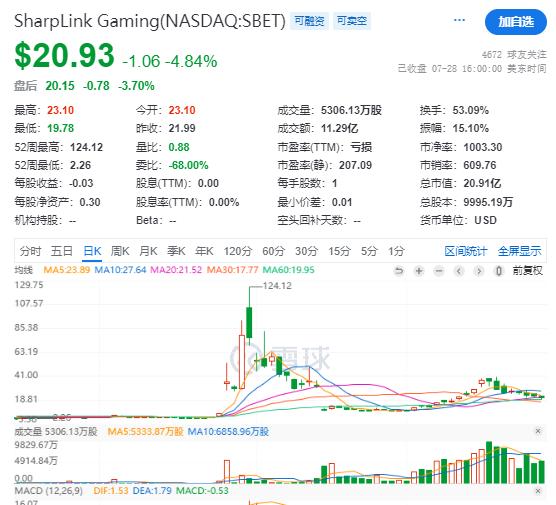Select the 日K tab
556x505 pixels.
pos(92,251)
